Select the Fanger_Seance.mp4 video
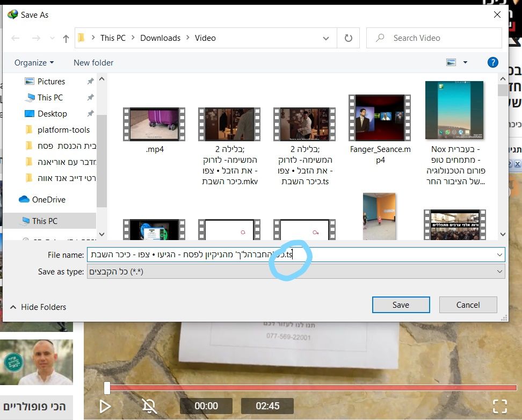The height and width of the screenshot is (420, 522). pos(380,118)
